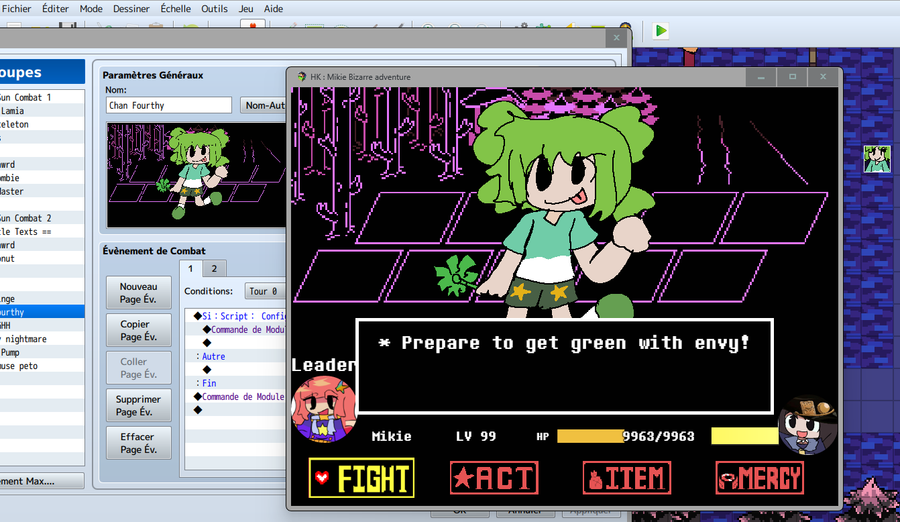Screen dimensions: 900x522
Task: Open the Conditions Tour 0 selector
Action: [x=265, y=291]
